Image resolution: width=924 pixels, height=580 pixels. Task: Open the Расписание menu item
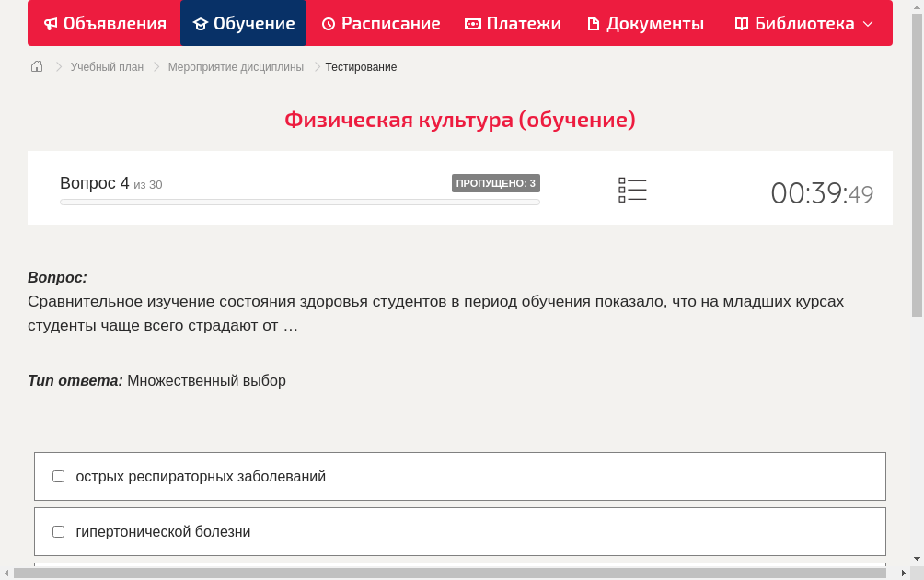(381, 23)
